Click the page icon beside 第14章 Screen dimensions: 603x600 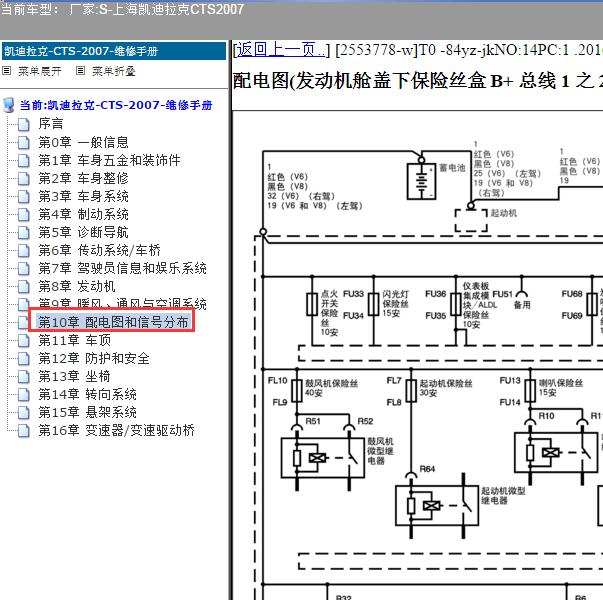coord(24,395)
